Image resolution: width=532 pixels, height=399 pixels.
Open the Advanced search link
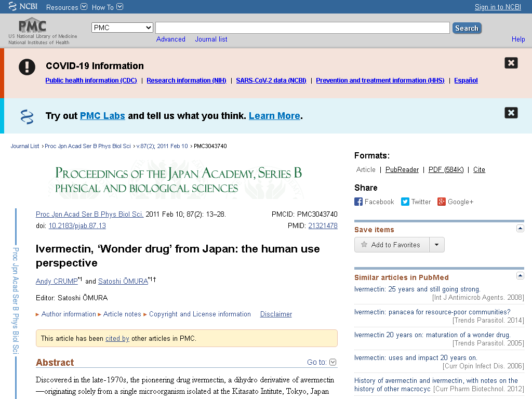point(170,39)
